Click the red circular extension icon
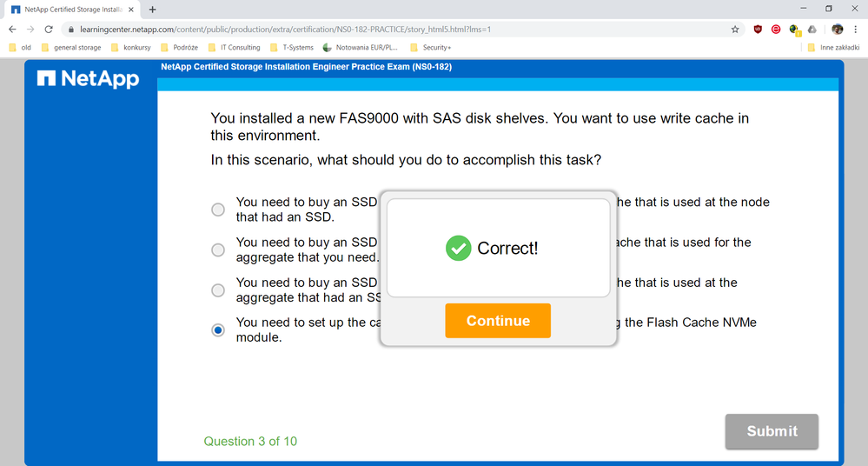This screenshot has height=466, width=868. (776, 30)
